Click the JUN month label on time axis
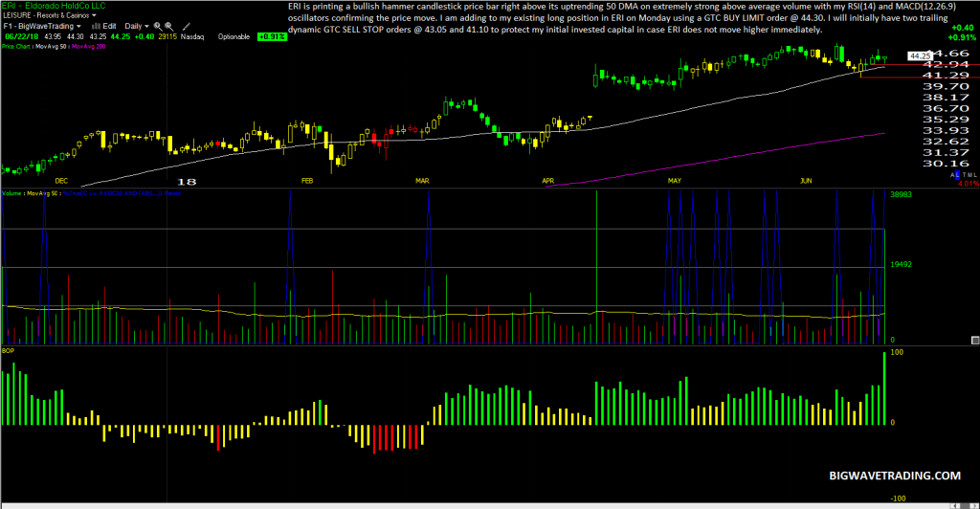The height and width of the screenshot is (509, 980). point(806,181)
